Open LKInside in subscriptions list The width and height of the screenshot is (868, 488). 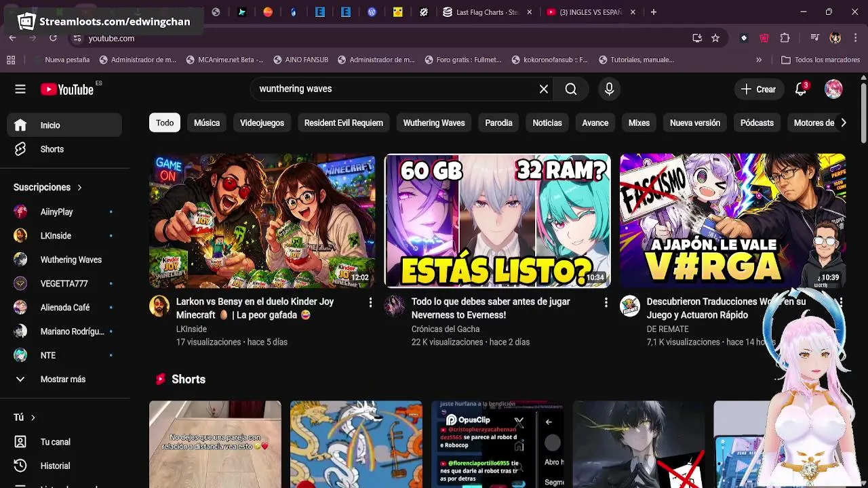coord(65,235)
